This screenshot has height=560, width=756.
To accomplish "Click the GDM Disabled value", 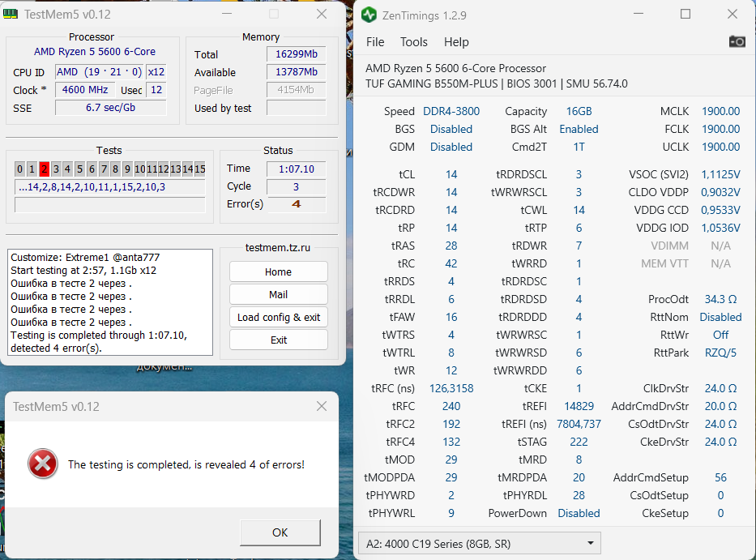I will point(451,147).
